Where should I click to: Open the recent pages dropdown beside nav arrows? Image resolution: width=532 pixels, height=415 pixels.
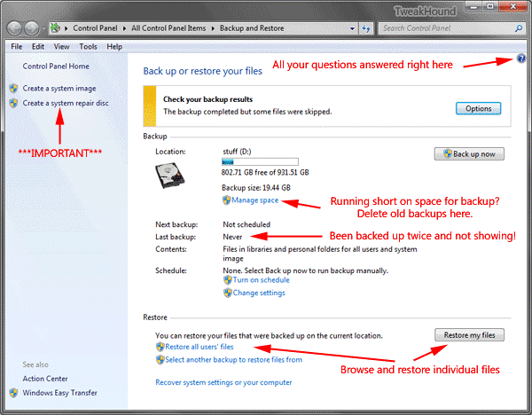pyautogui.click(x=43, y=29)
